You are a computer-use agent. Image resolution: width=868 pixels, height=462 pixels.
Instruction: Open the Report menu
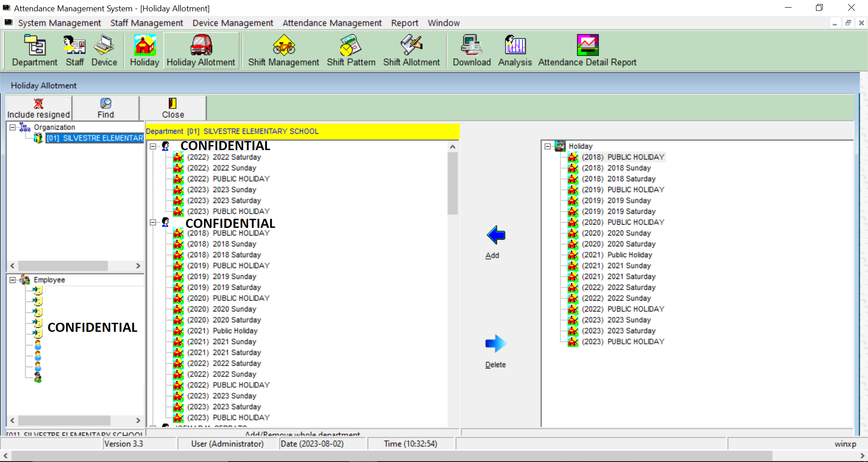tap(405, 23)
